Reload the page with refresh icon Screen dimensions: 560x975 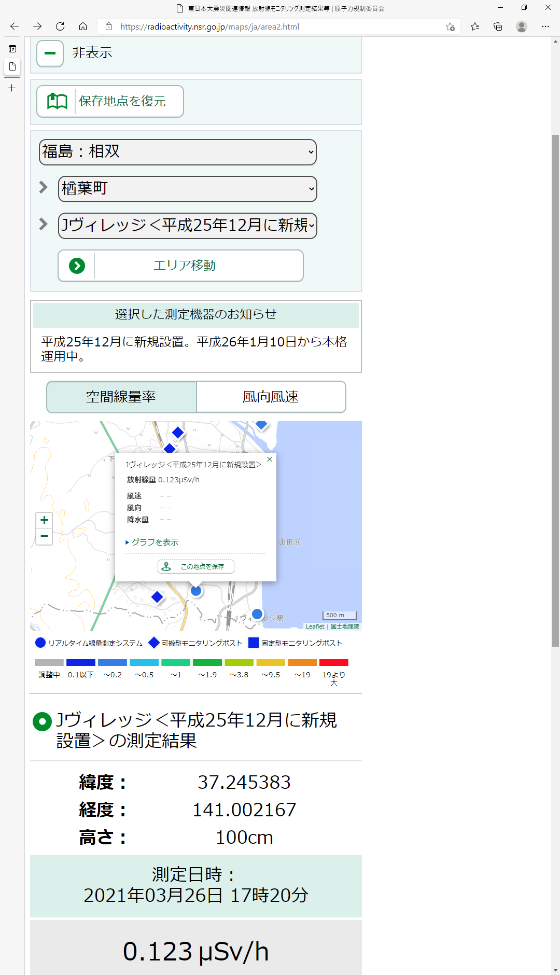[x=60, y=26]
